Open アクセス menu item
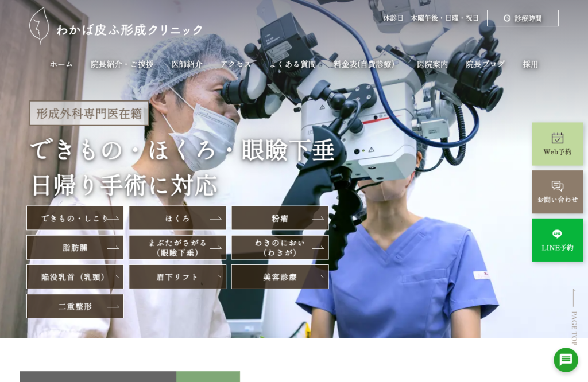588x382 pixels. click(x=236, y=64)
